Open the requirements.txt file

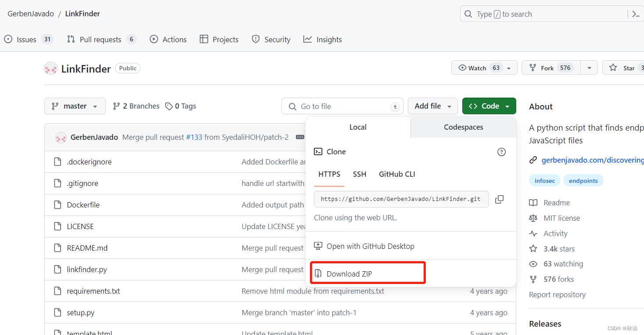pyautogui.click(x=94, y=291)
